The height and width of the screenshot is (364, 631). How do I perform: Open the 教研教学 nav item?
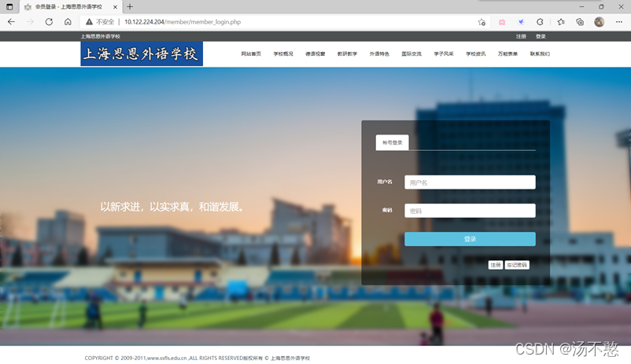point(347,54)
